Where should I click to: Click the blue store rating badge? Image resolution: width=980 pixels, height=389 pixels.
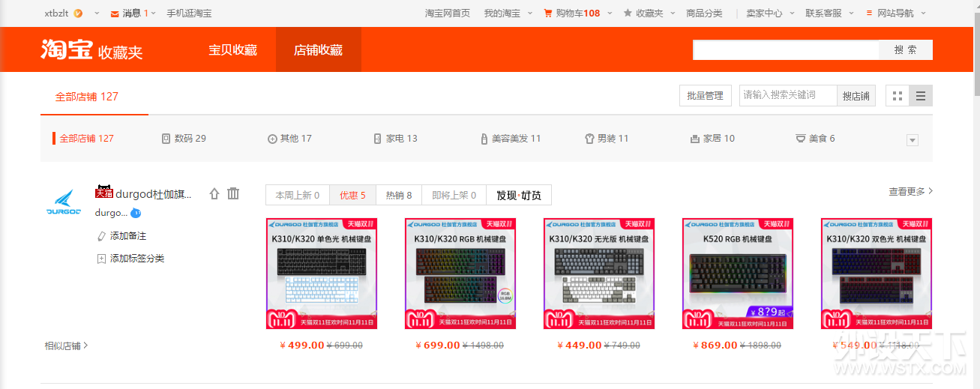136,213
